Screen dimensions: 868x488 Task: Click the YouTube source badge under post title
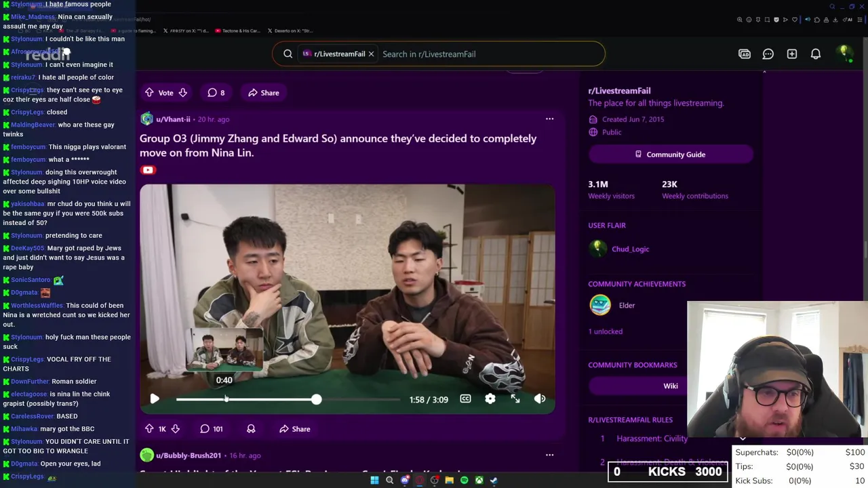coord(148,170)
